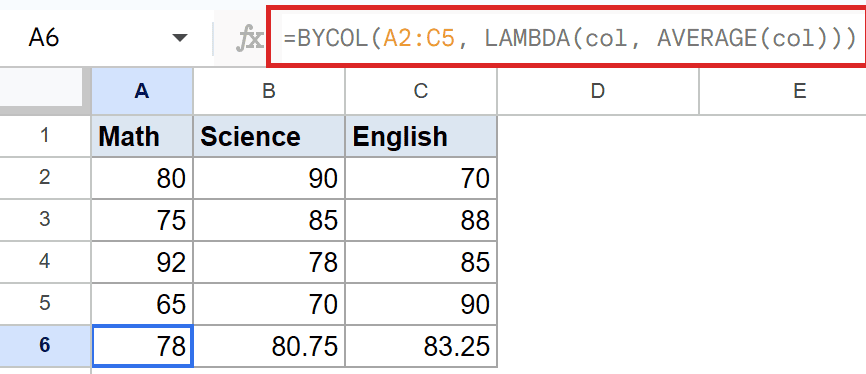This screenshot has width=866, height=374.
Task: Select row 1 header
Action: 45,136
